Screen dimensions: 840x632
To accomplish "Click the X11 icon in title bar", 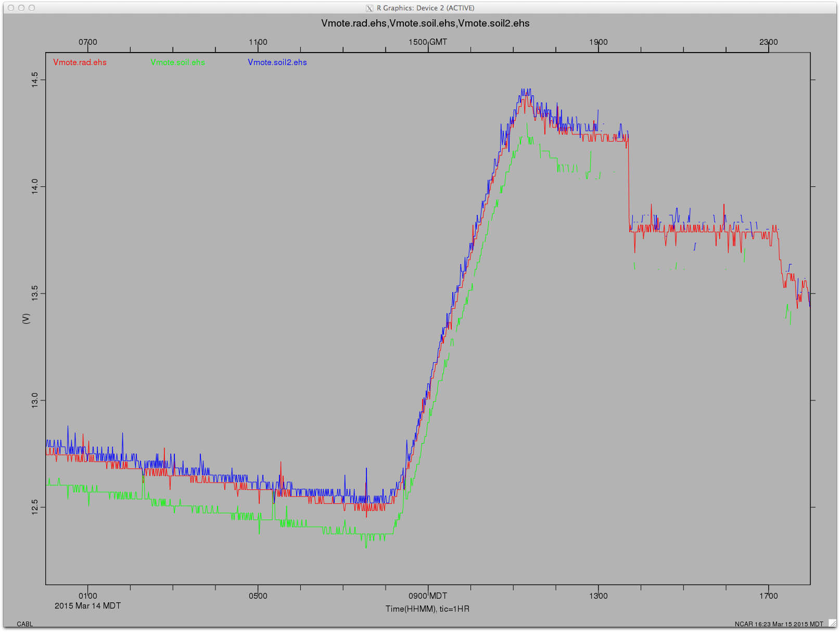I will click(370, 8).
